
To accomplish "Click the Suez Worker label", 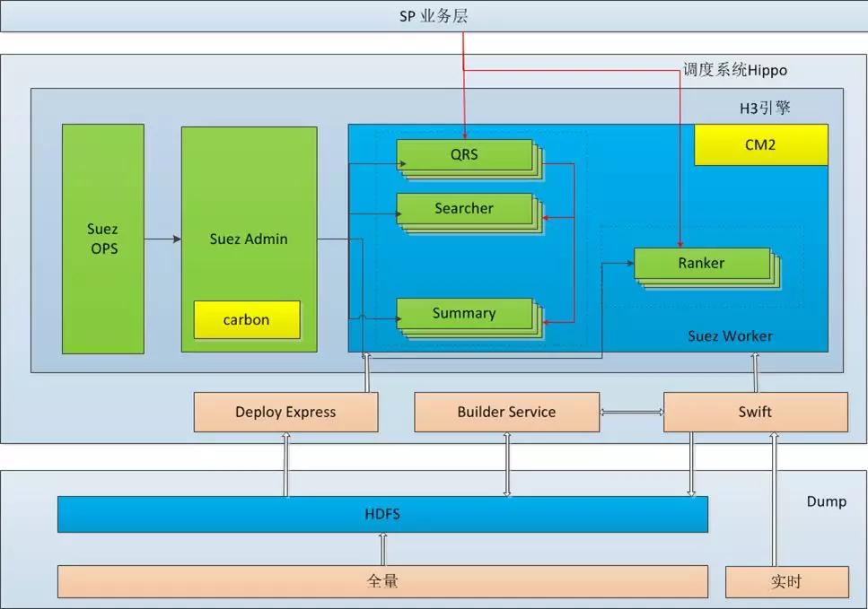I will [730, 336].
